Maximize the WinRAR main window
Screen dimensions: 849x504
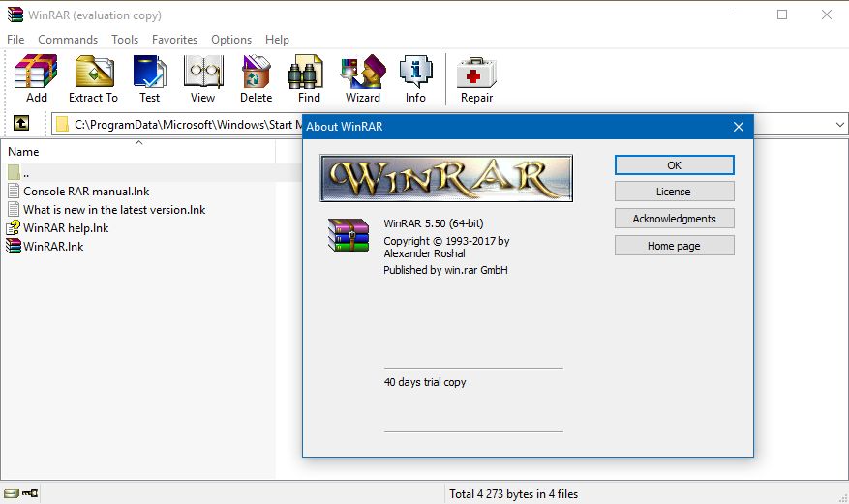point(782,15)
